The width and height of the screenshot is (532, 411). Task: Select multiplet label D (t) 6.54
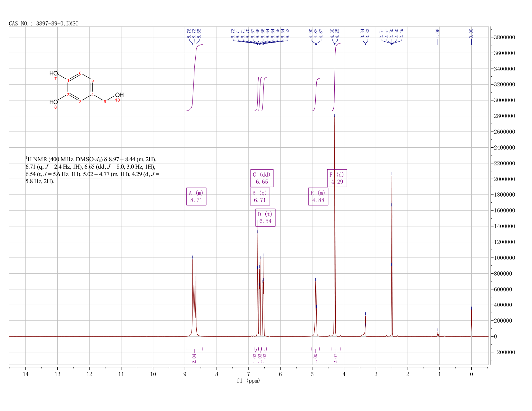click(x=265, y=218)
